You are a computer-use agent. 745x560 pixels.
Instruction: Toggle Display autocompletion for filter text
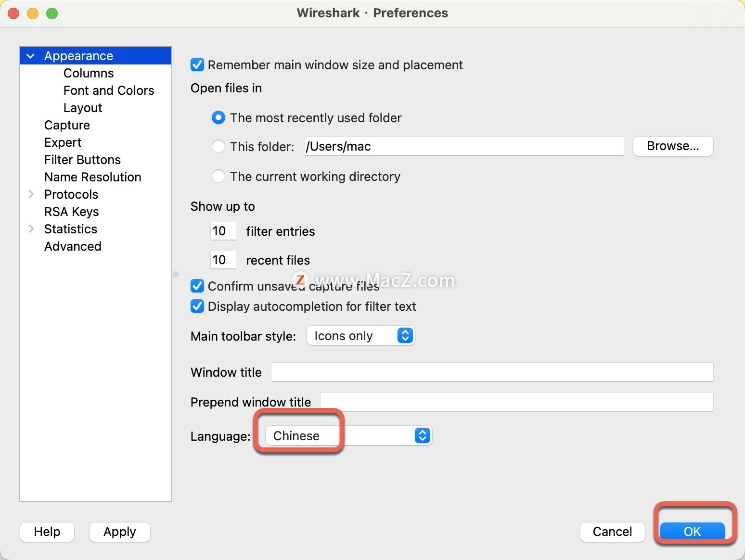[x=197, y=306]
